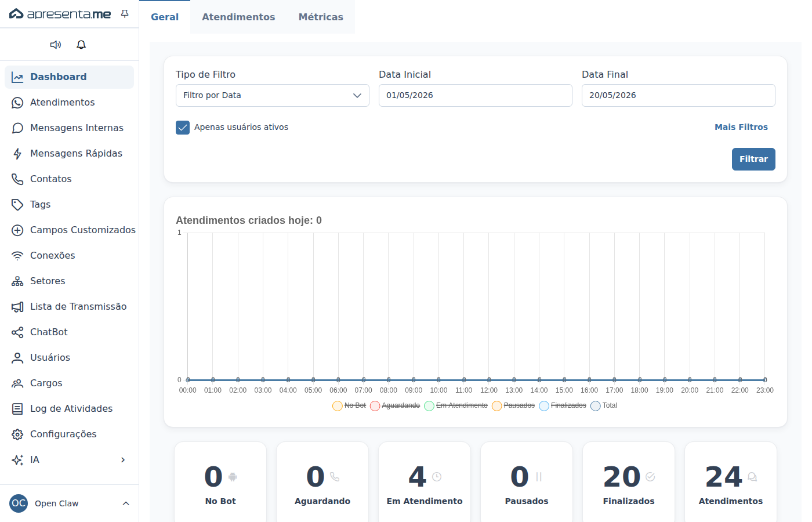Toggle the Aguardando legend series
812x522 pixels.
[x=395, y=405]
